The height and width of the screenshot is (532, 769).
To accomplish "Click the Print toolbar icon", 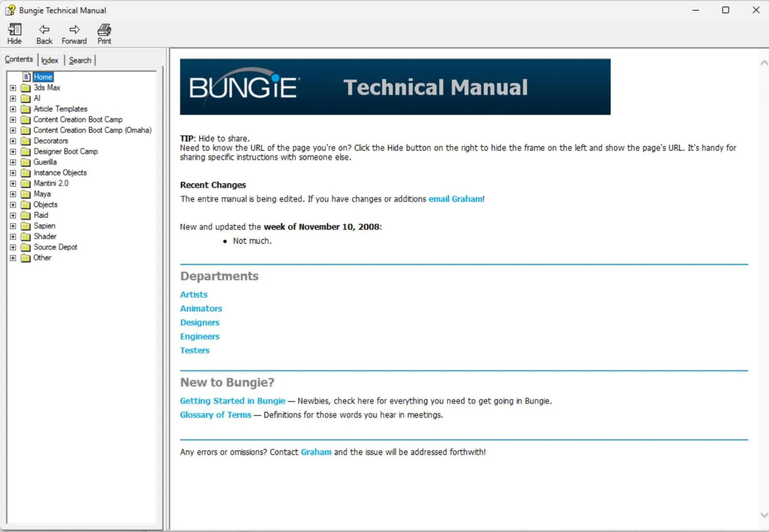I will 104,30.
